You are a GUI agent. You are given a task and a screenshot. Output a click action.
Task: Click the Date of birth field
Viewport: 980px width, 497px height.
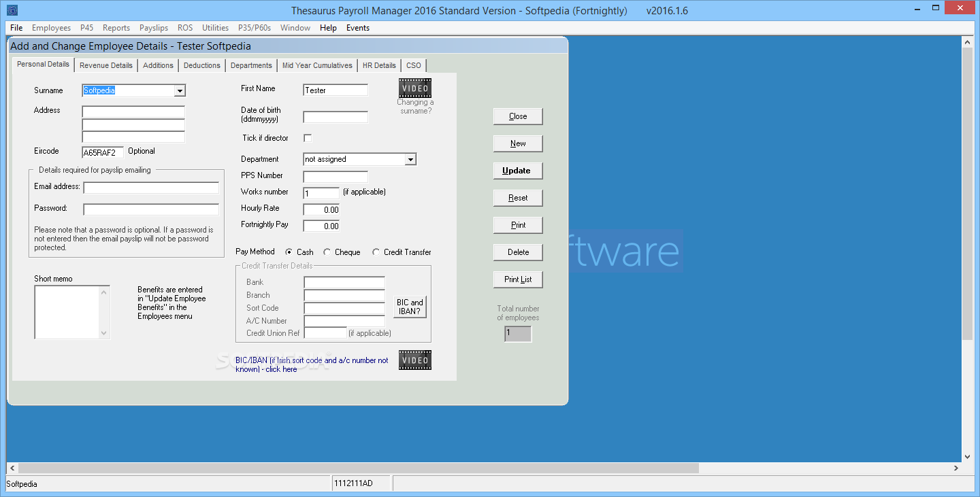pos(336,117)
